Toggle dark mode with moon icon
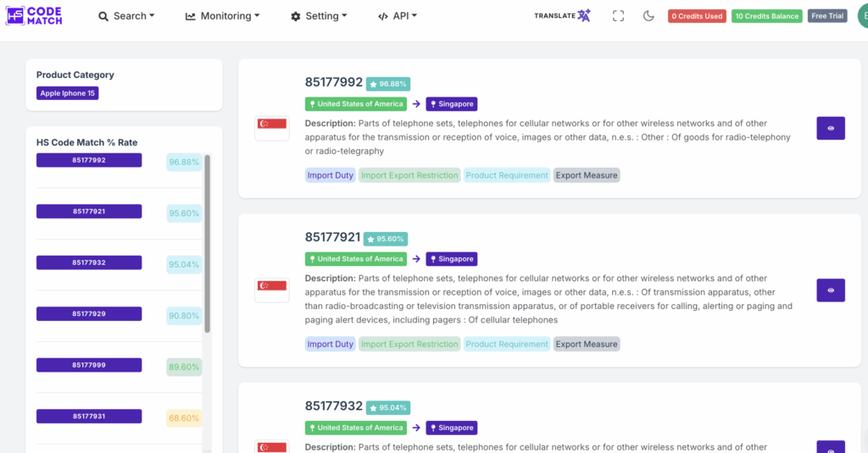This screenshot has height=453, width=868. click(648, 16)
